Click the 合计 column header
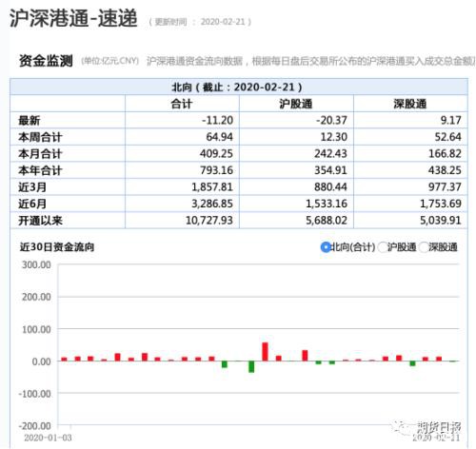Viewport: 476px width, 449px height. tap(182, 104)
